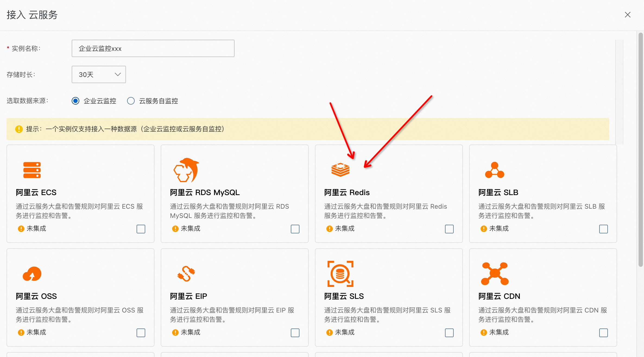Tick the 阿里云 SLB checkbox
This screenshot has height=357, width=644.
(604, 229)
